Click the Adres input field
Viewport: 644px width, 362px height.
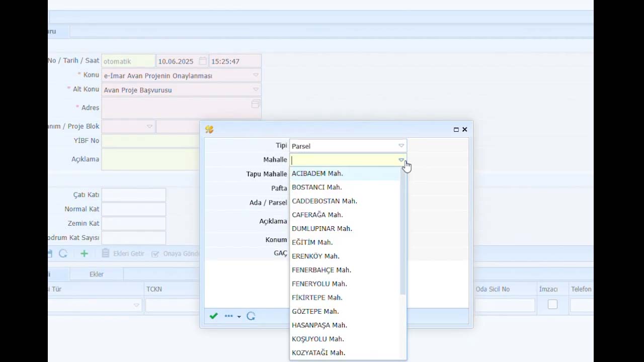pos(181,108)
